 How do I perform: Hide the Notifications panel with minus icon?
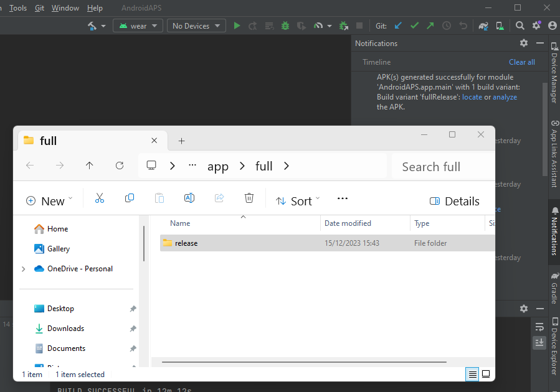[540, 43]
